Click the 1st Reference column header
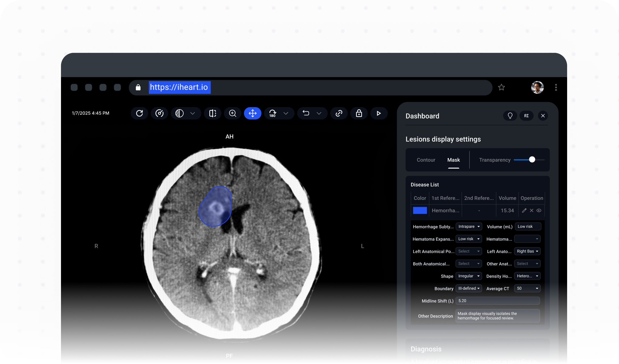 [445, 198]
